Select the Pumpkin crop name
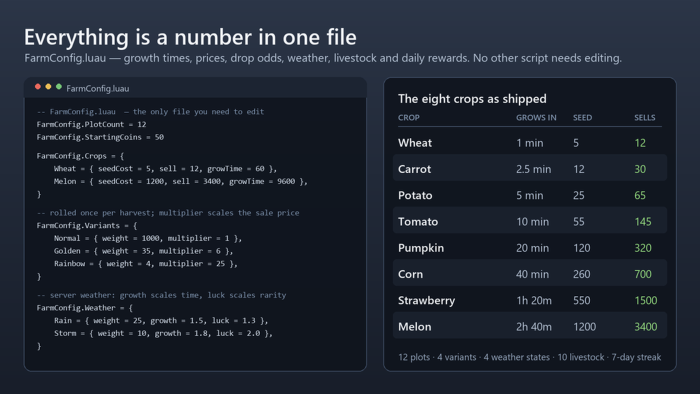The height and width of the screenshot is (394, 700). click(x=421, y=248)
